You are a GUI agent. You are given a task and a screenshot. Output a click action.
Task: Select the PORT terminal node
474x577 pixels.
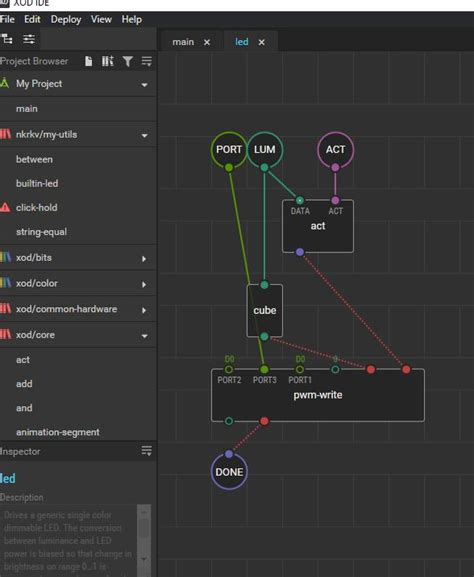[x=229, y=149]
